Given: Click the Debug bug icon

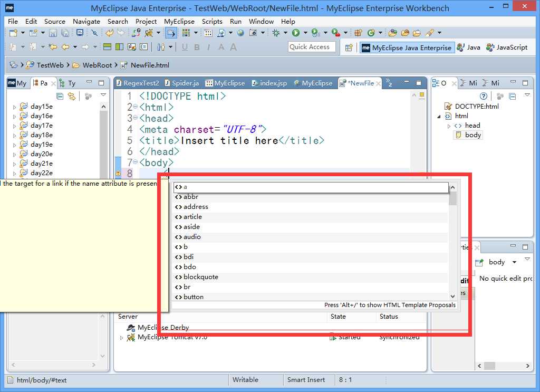Looking at the screenshot, I should click(x=276, y=33).
